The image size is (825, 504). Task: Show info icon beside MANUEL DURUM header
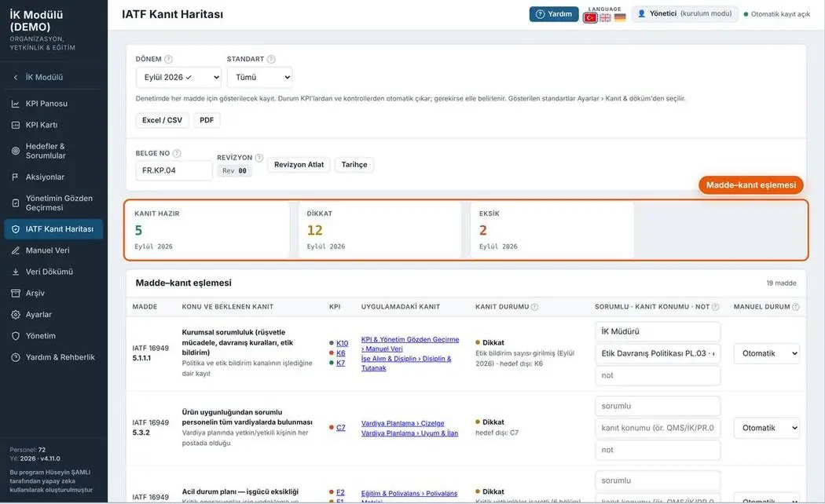(795, 307)
